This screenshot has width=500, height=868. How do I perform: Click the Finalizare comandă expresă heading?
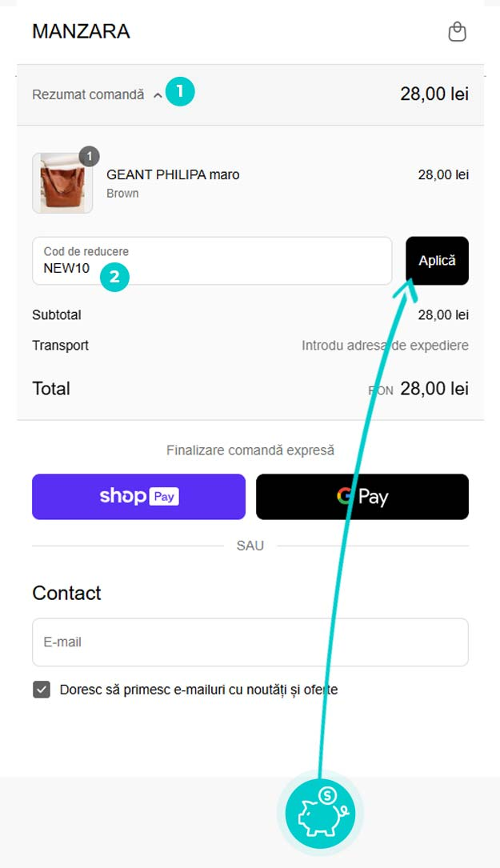pos(250,450)
